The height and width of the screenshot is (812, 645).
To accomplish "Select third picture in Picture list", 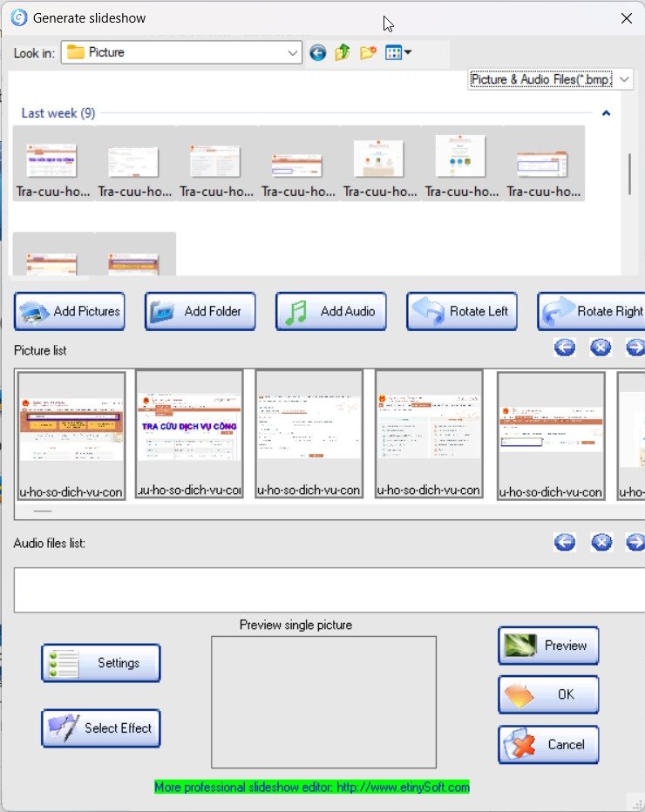I will click(309, 434).
